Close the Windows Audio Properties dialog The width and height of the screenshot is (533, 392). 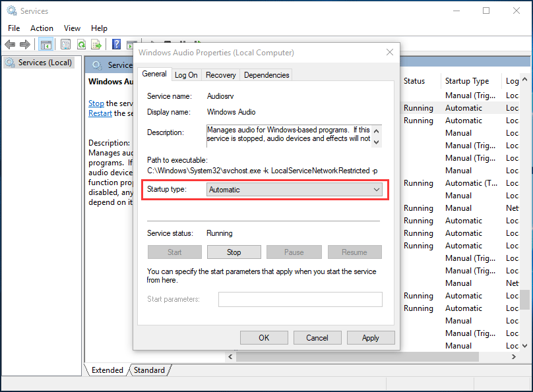(x=390, y=52)
